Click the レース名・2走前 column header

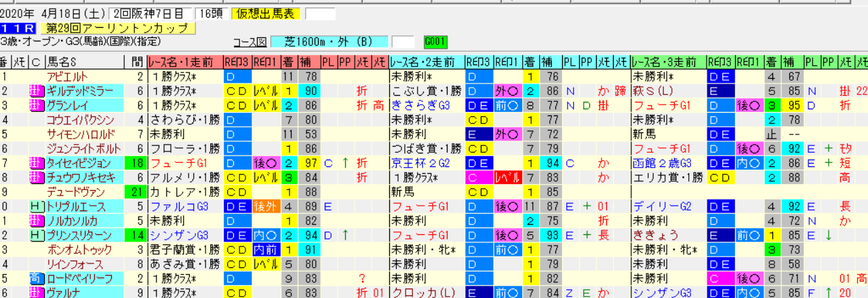427,62
